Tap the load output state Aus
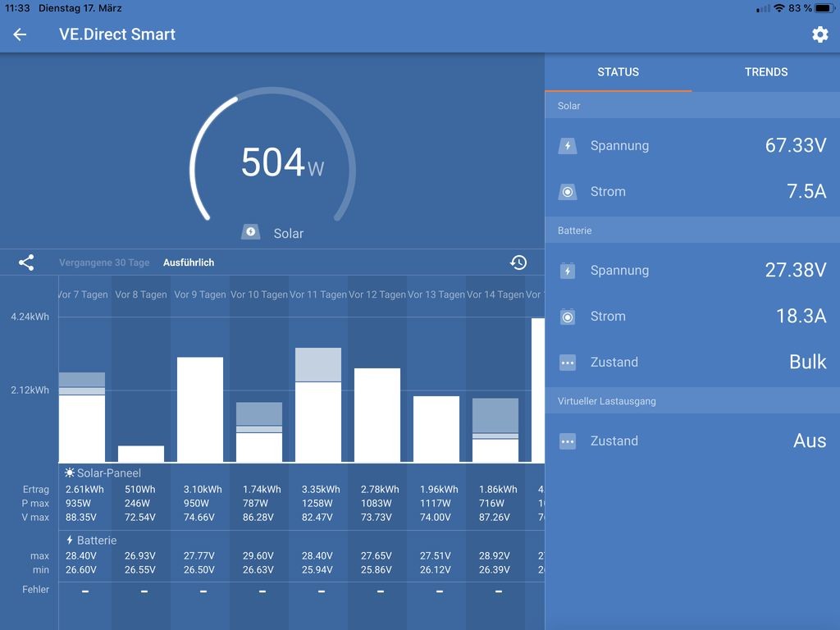 (810, 441)
